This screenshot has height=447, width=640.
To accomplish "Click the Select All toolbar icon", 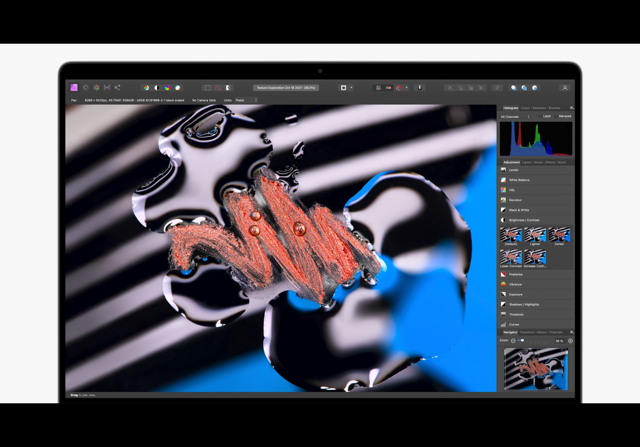I will [x=208, y=88].
